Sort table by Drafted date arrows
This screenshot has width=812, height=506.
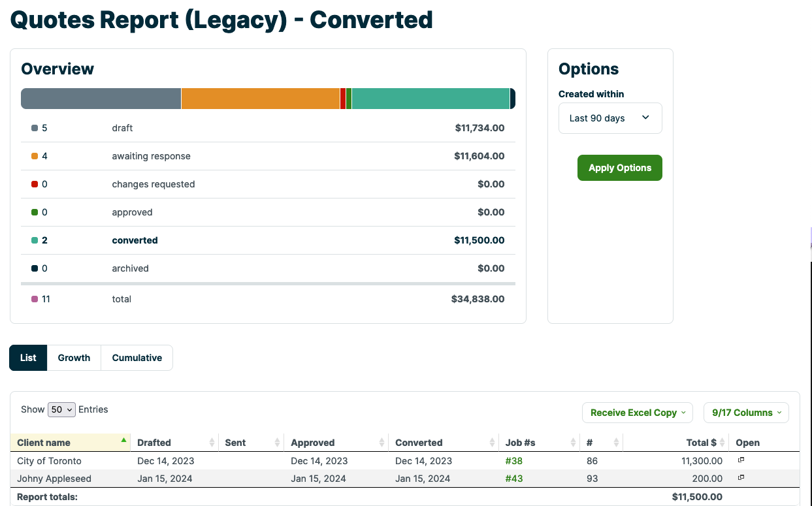point(212,443)
